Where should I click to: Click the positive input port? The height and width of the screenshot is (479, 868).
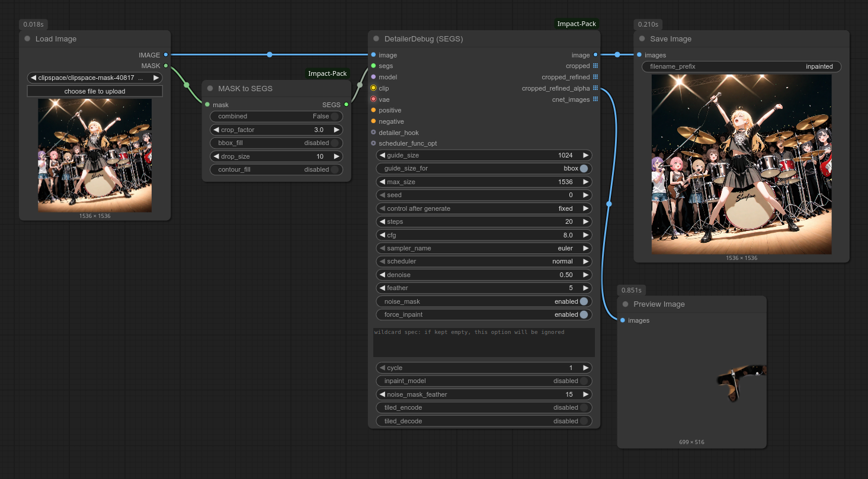(373, 110)
